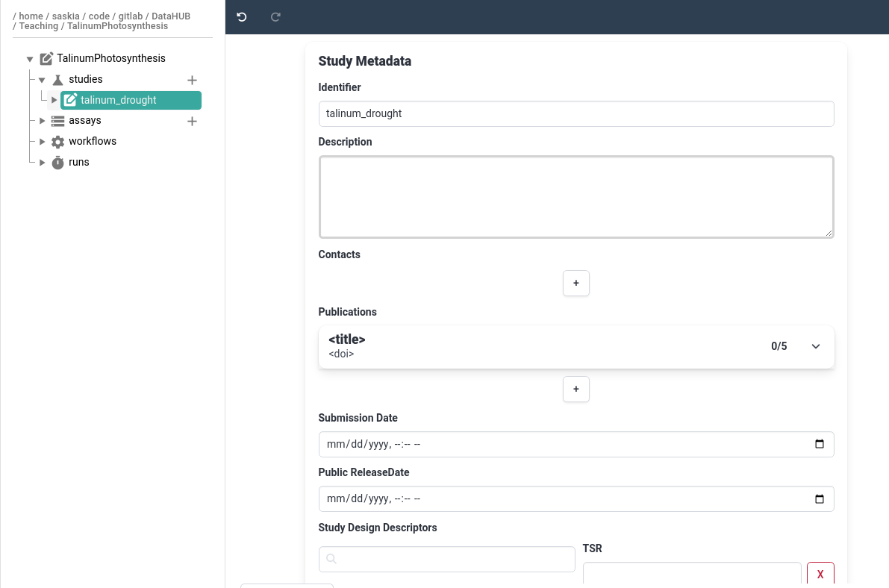The width and height of the screenshot is (889, 588).
Task: Click the Description textarea resize grip
Action: pos(829,233)
